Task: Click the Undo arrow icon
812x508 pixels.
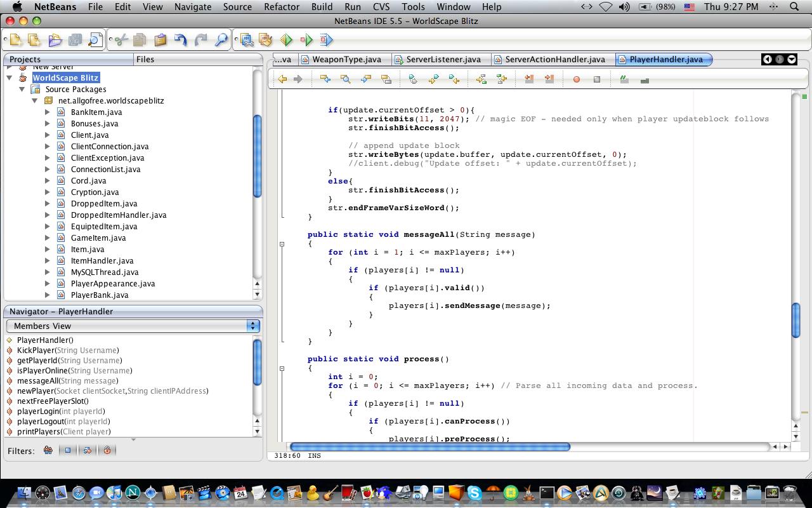Action: (x=181, y=40)
